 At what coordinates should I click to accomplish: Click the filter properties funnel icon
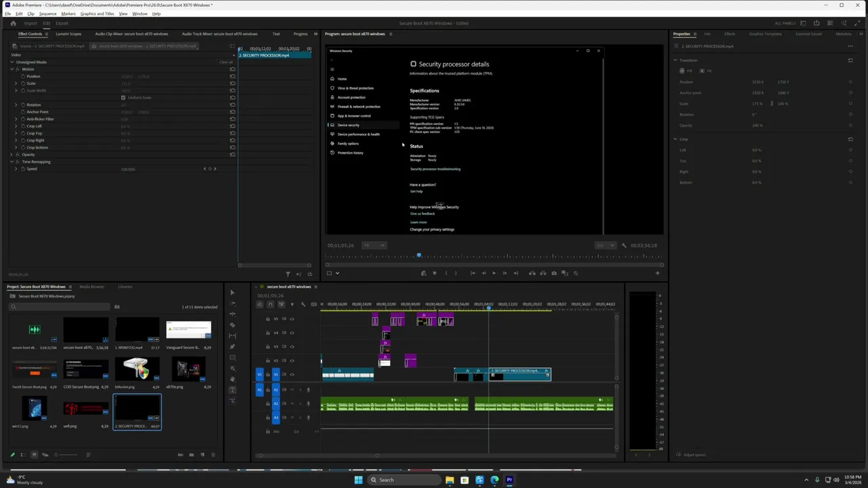(288, 274)
